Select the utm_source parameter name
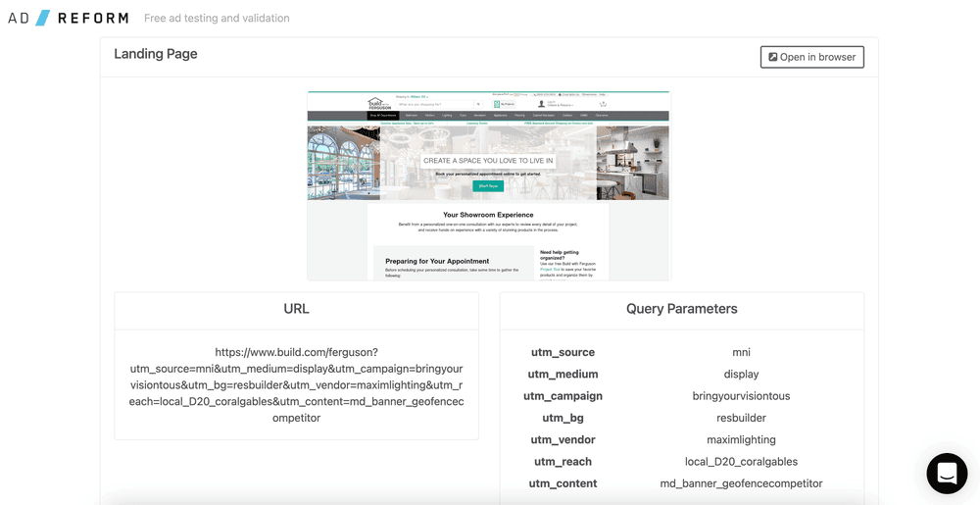 point(563,352)
